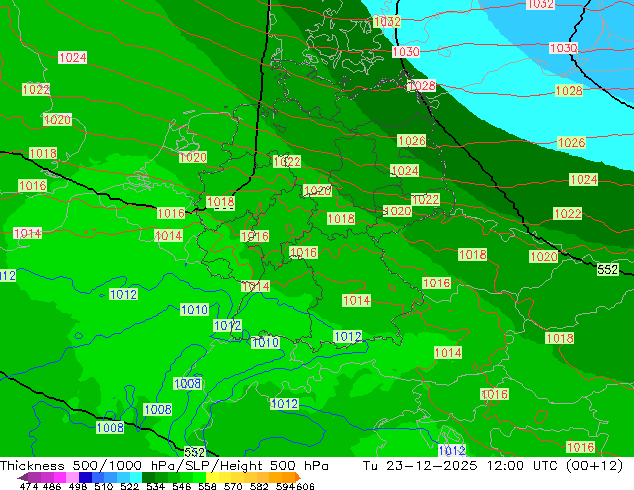The width and height of the screenshot is (634, 490).
Task: Click the '534' value under the legend
Action: (156, 486)
